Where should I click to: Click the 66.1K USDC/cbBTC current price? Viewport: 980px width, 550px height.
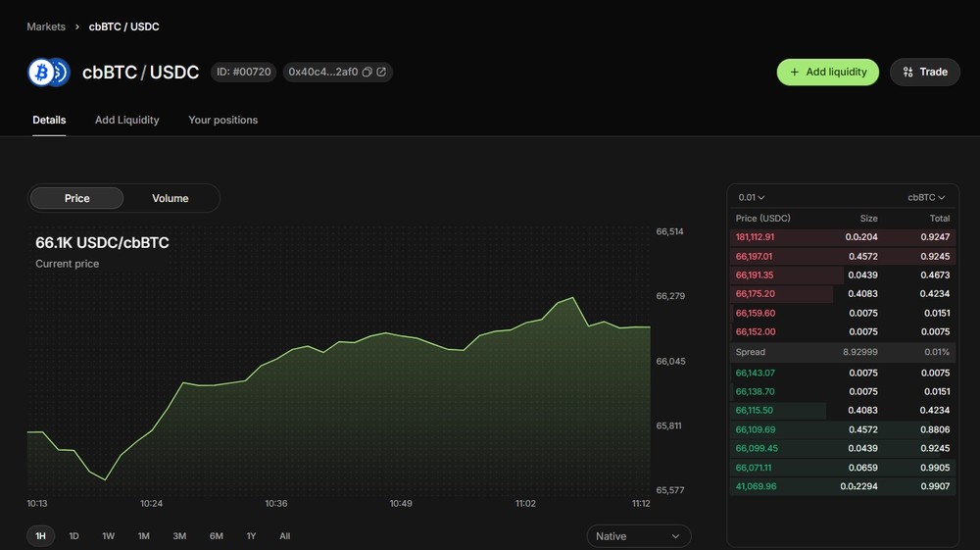[102, 242]
